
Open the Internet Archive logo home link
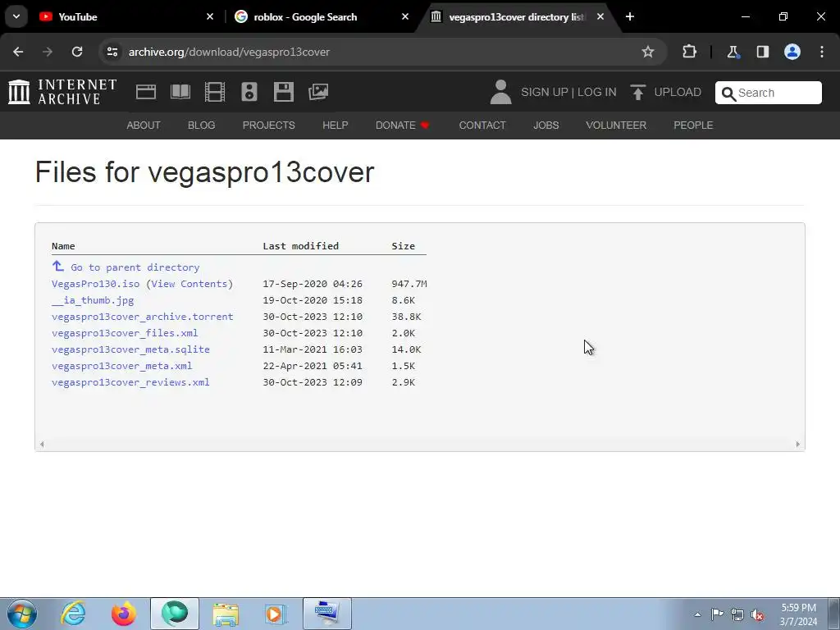62,92
